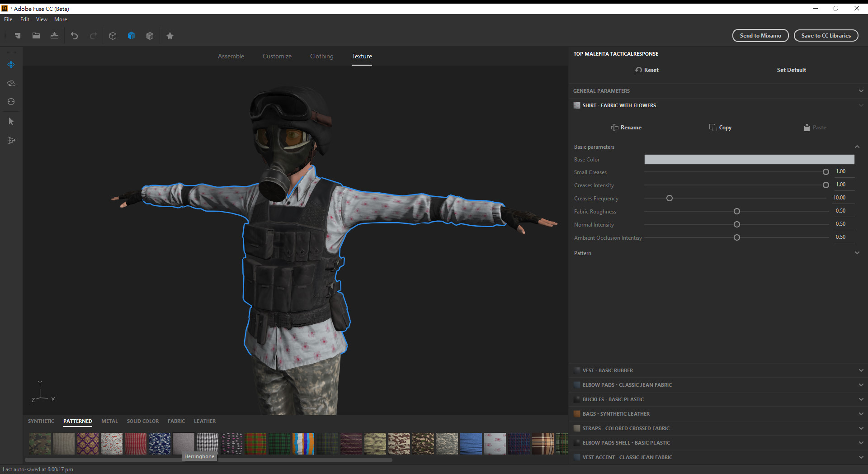Viewport: 868px width, 474px height.
Task: Collapse Shirt - Fabric With Flowers section
Action: 718,105
